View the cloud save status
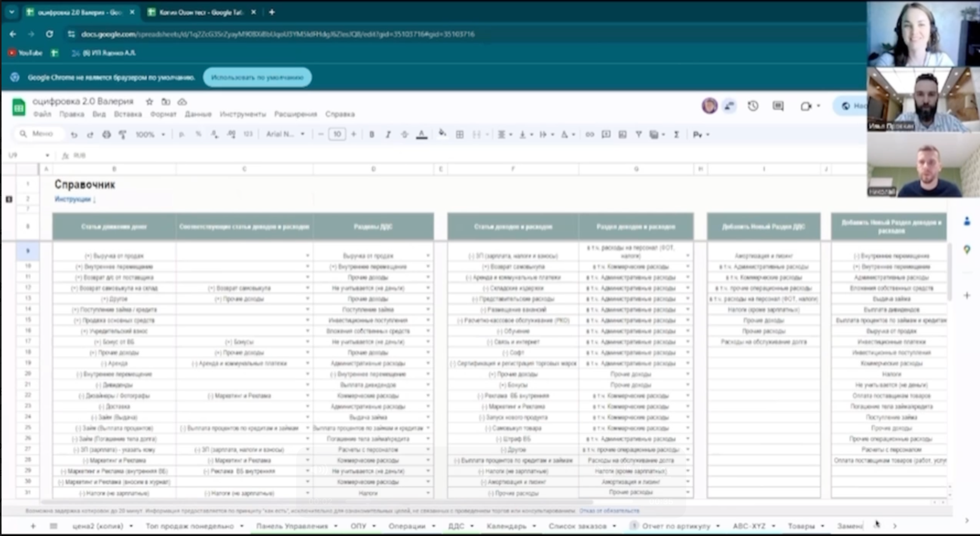 pyautogui.click(x=182, y=102)
